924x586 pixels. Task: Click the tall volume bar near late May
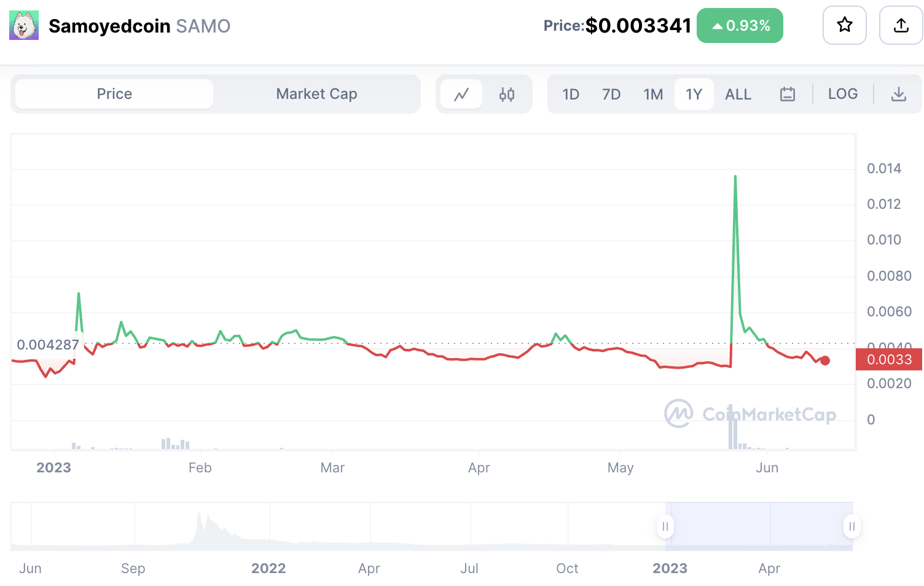coord(731,427)
